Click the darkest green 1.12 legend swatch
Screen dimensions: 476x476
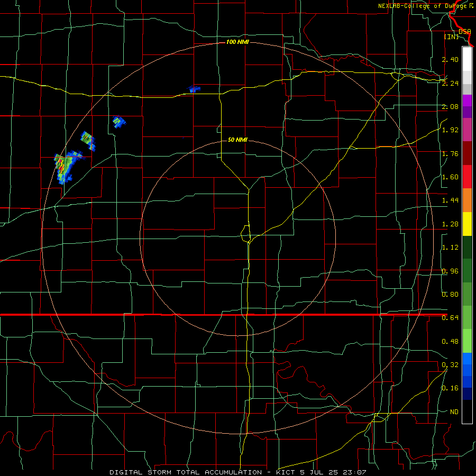(467, 247)
